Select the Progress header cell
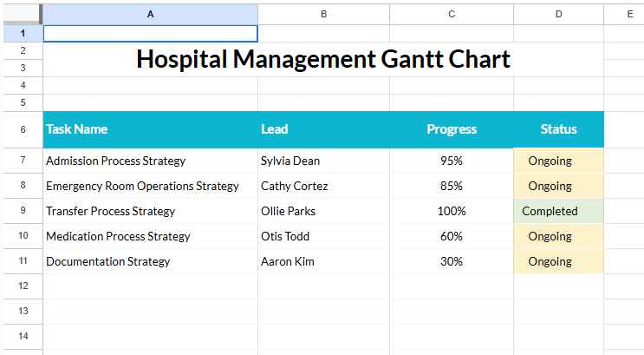The height and width of the screenshot is (355, 644). point(452,129)
